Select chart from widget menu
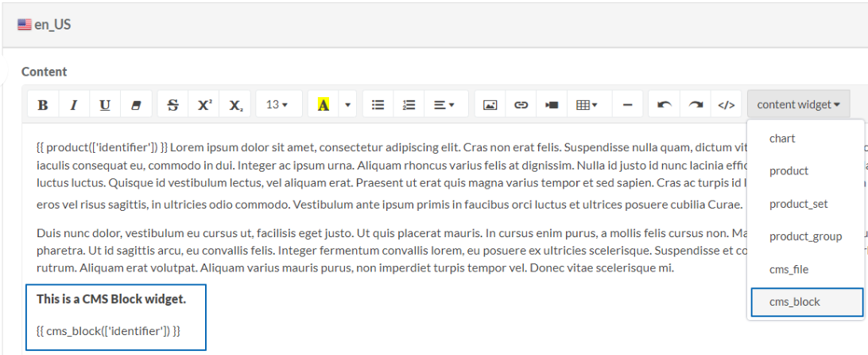Viewport: 868px width, 355px height. 805,138
